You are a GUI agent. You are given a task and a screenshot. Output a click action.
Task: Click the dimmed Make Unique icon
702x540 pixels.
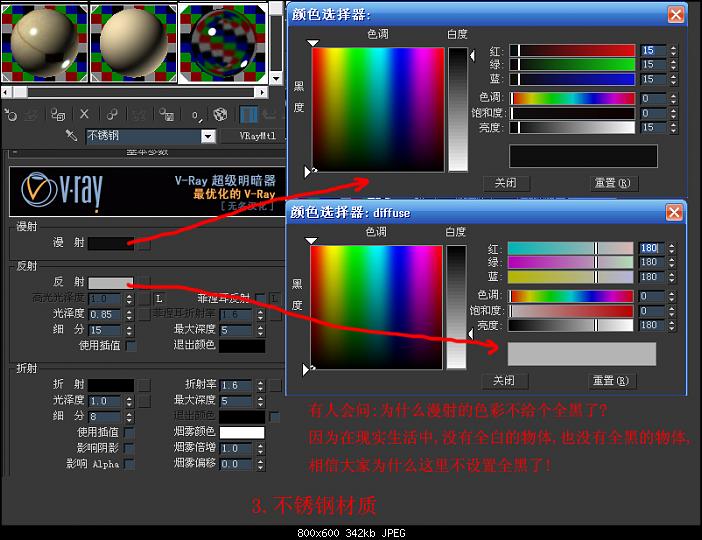click(139, 115)
